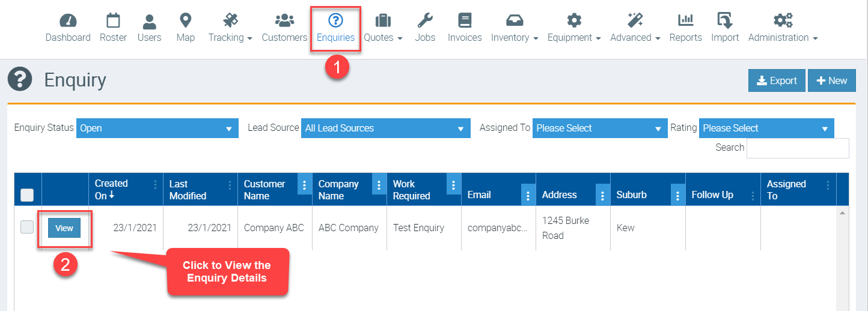
Task: Open Reports bar chart icon
Action: 685,21
